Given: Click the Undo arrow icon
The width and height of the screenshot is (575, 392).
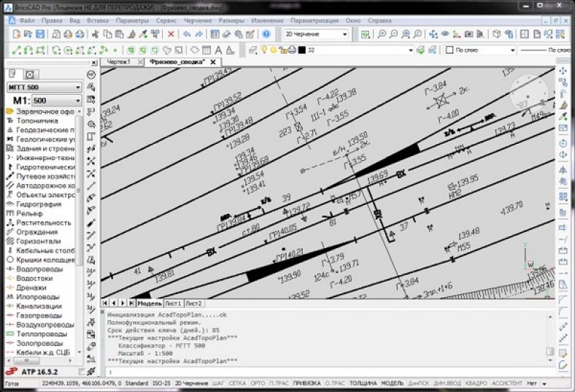Looking at the screenshot, I should point(187,34).
